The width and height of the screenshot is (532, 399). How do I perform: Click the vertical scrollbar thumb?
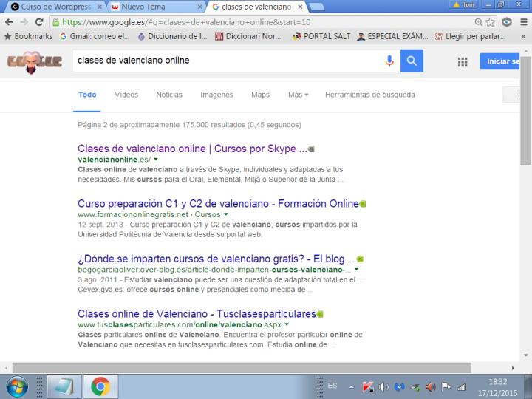525,110
